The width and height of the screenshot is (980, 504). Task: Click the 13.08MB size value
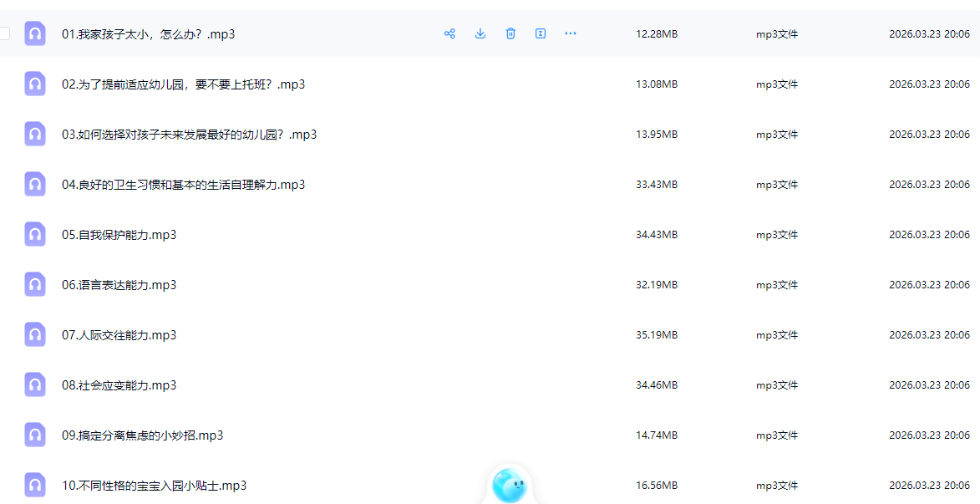click(656, 84)
